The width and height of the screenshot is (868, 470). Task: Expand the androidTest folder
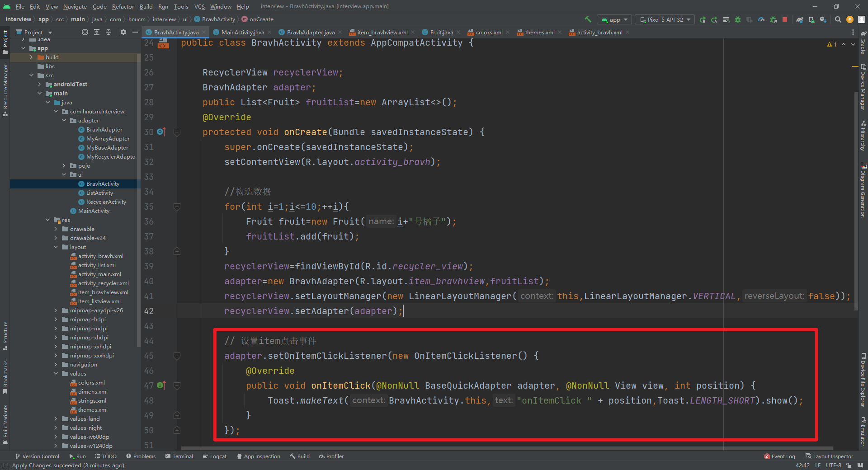point(39,85)
